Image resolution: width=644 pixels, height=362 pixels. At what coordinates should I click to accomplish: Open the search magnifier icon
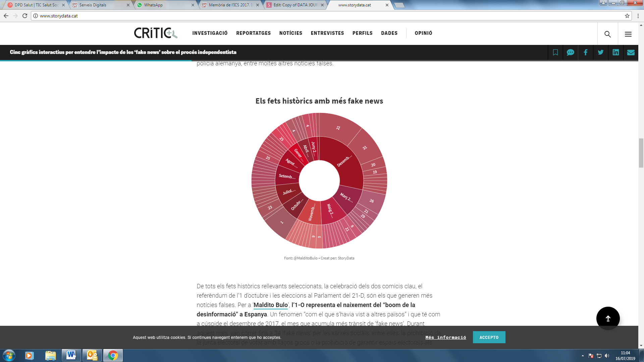coord(607,34)
